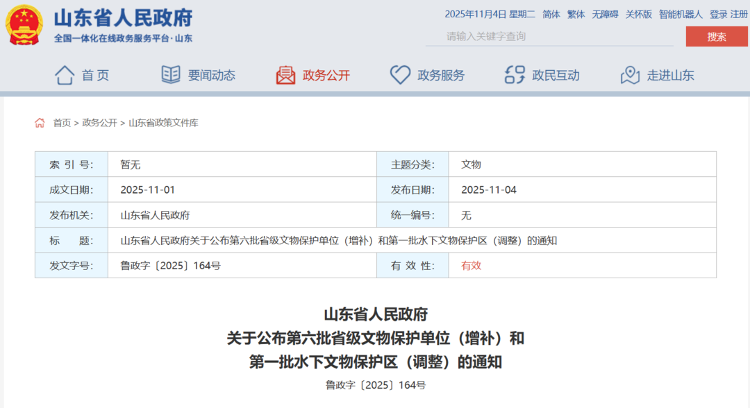Click the date text 2025年11月4日 星期二
Screen dimensions: 750x408
tap(490, 14)
